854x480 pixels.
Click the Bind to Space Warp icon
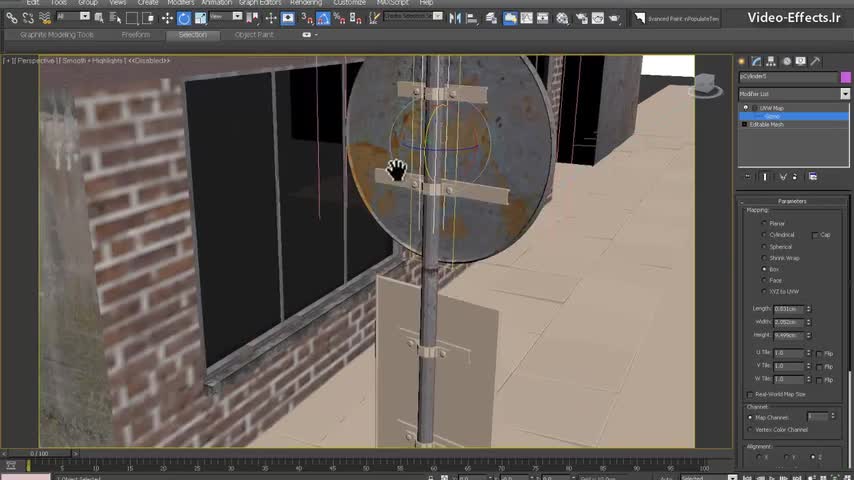pyautogui.click(x=45, y=18)
